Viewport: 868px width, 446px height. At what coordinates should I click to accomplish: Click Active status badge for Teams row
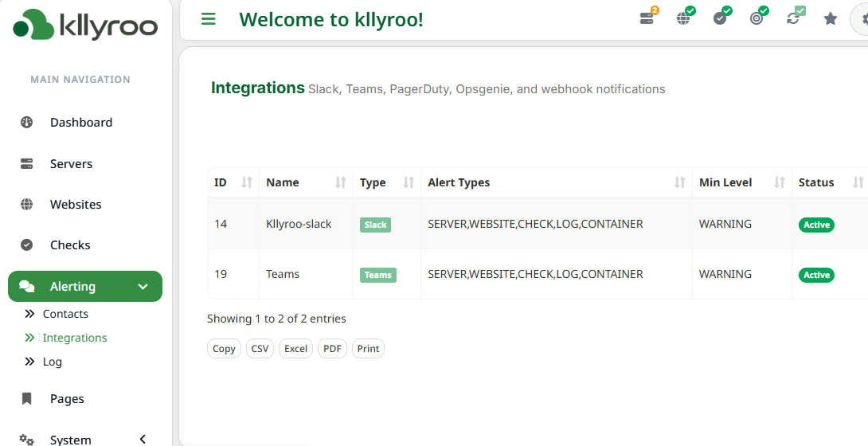(816, 275)
